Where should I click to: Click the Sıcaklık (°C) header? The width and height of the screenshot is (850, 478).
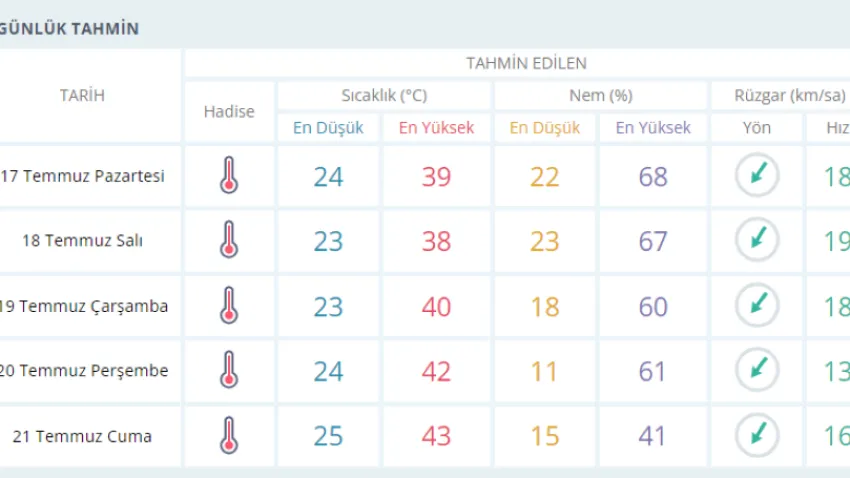pyautogui.click(x=384, y=96)
